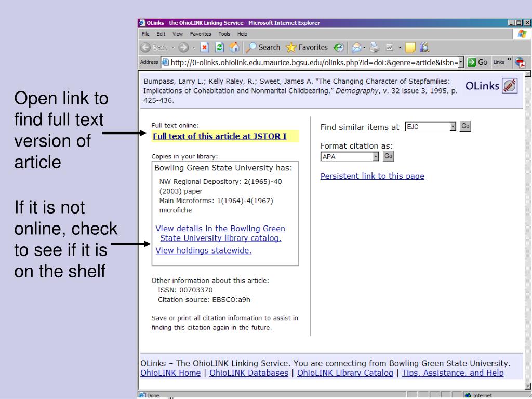Expand the Edit button dropdown arrow
The width and height of the screenshot is (532, 399).
400,47
